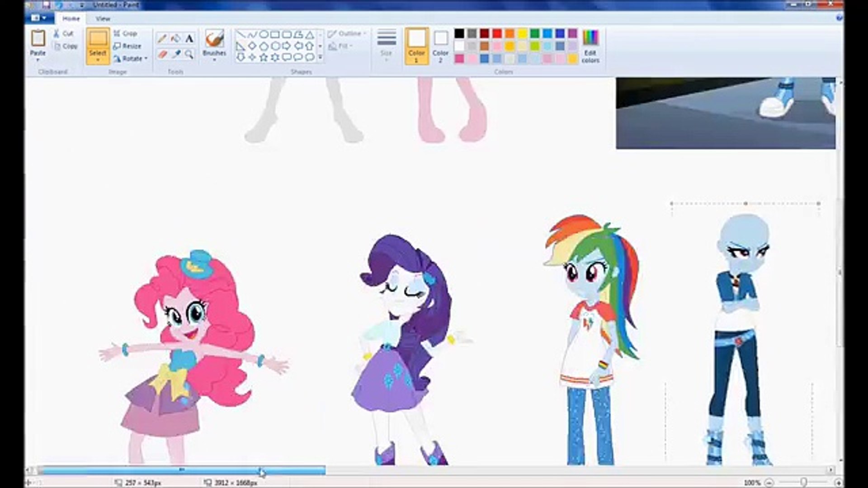
Task: Open the Select dropdown arrow
Action: coord(98,60)
